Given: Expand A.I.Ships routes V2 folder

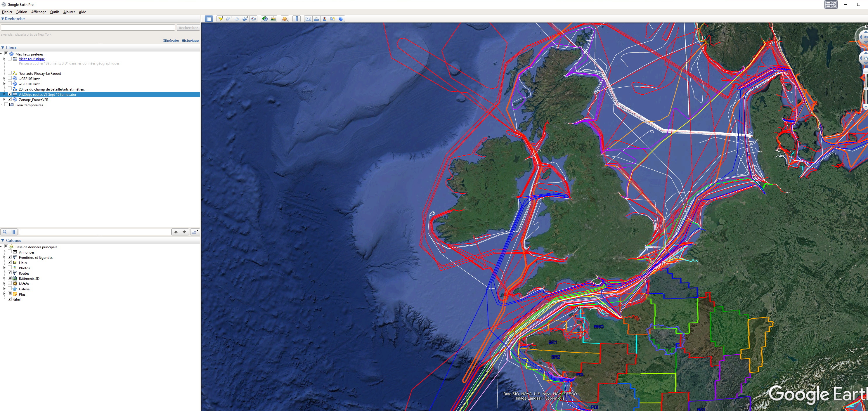Looking at the screenshot, I should pos(4,94).
